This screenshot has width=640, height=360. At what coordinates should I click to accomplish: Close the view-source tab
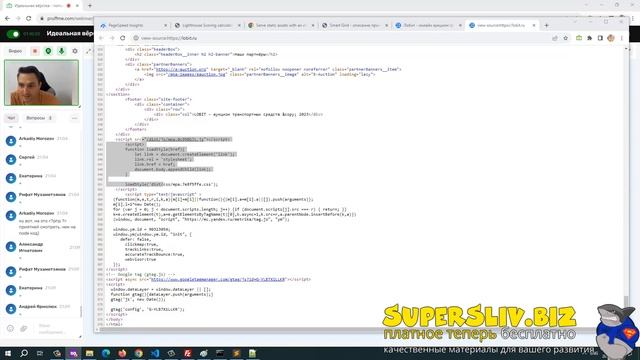534,25
